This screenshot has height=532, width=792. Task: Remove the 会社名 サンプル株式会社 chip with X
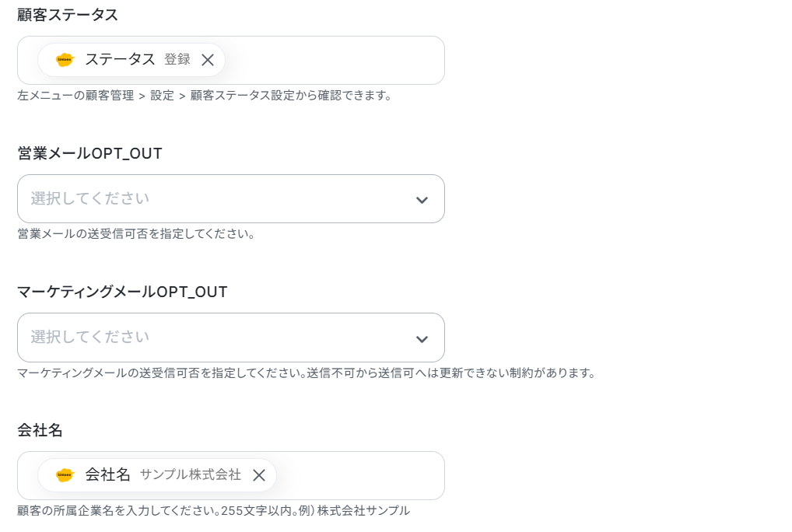259,475
